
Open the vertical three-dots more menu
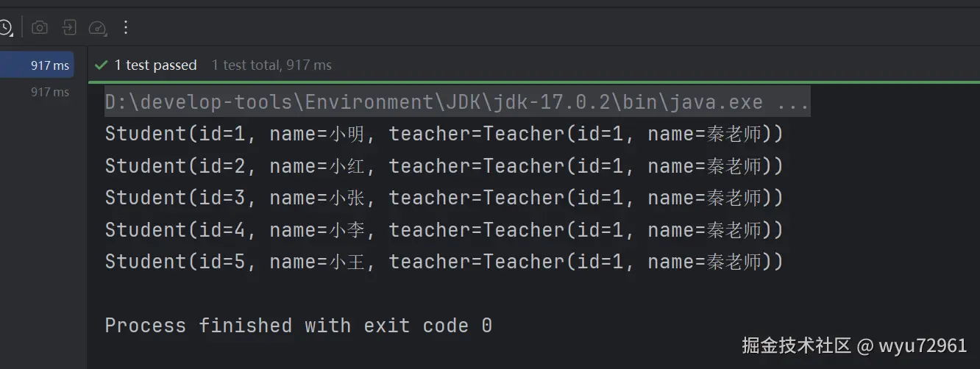[x=126, y=28]
